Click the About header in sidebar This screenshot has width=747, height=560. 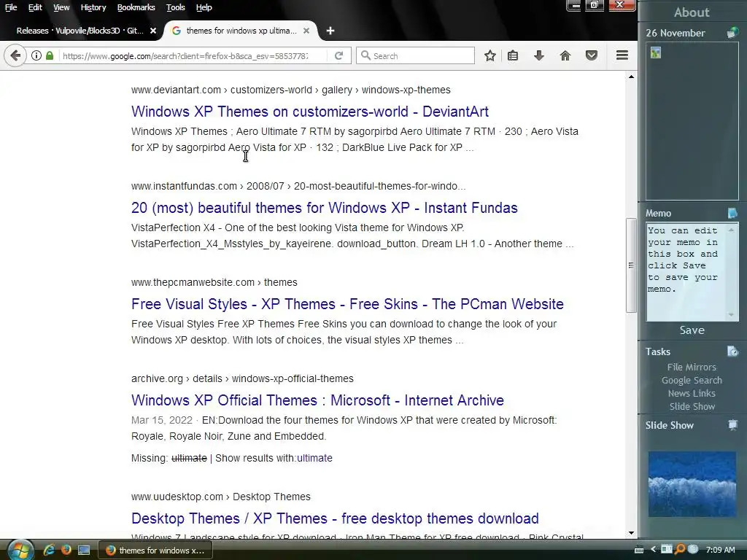pyautogui.click(x=692, y=12)
